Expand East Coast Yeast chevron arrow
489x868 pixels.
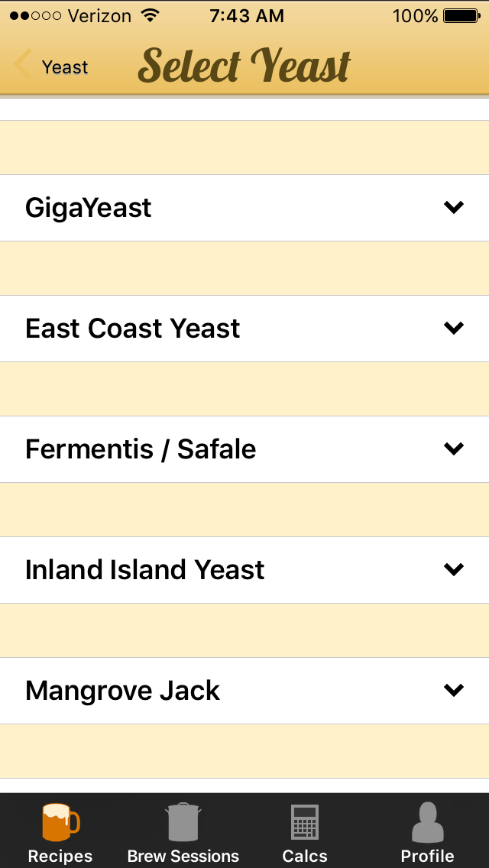pos(454,329)
